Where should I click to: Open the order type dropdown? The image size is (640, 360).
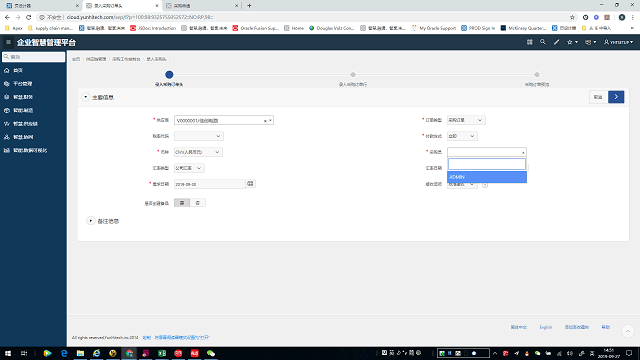pyautogui.click(x=466, y=120)
